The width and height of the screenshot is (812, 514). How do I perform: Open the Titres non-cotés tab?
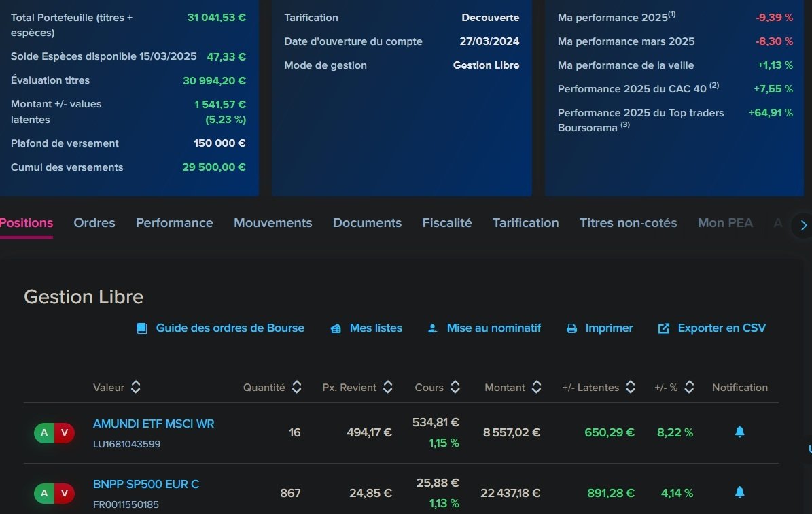(628, 223)
